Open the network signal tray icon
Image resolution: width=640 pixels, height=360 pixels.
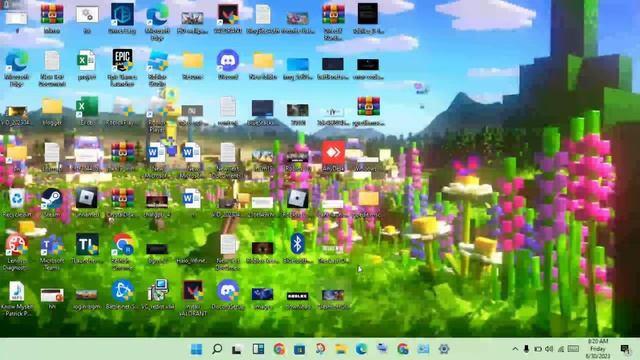(560, 349)
